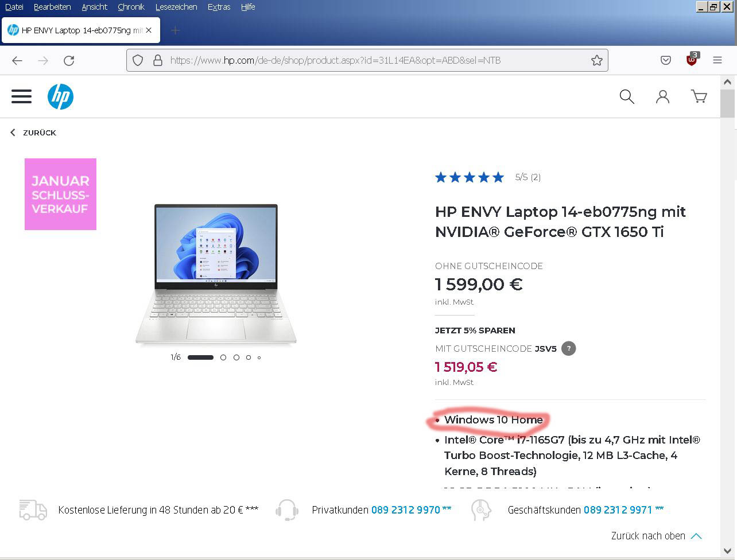Click the OHNE GUTSCHEINCODE label
Screen dimensions: 737x560
pyautogui.click(x=489, y=266)
